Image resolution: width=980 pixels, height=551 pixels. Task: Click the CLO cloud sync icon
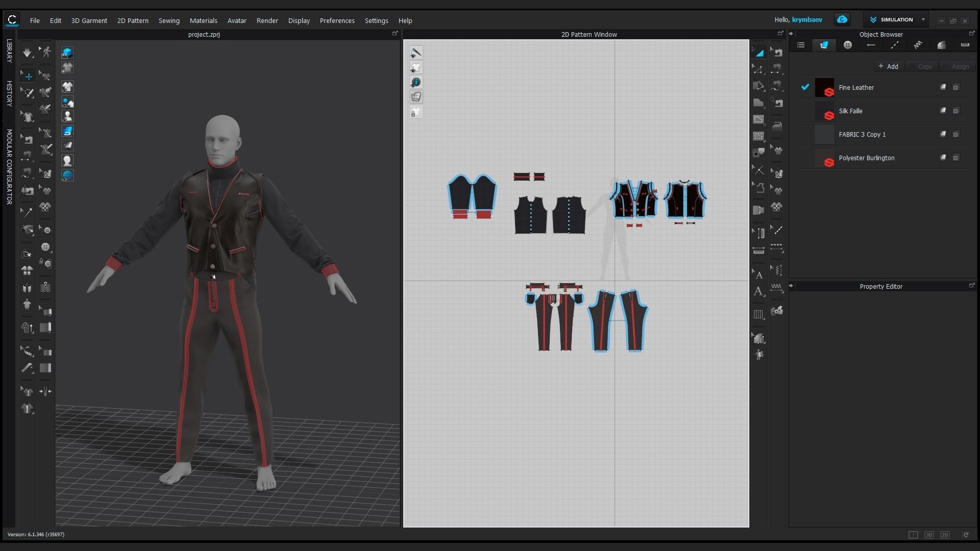tap(842, 19)
